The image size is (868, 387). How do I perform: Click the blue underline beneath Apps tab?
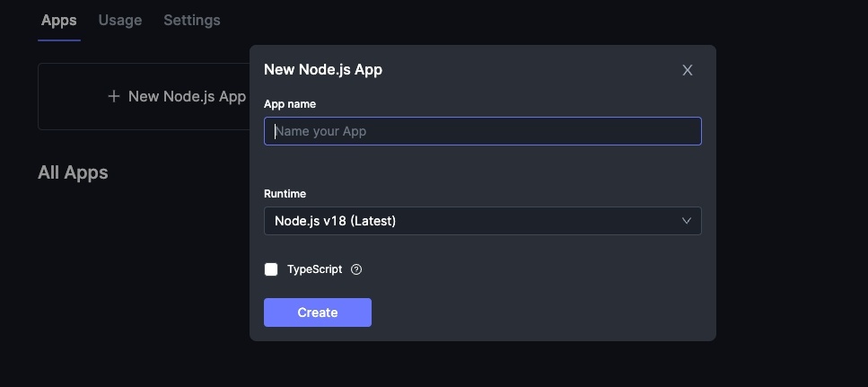click(x=61, y=40)
